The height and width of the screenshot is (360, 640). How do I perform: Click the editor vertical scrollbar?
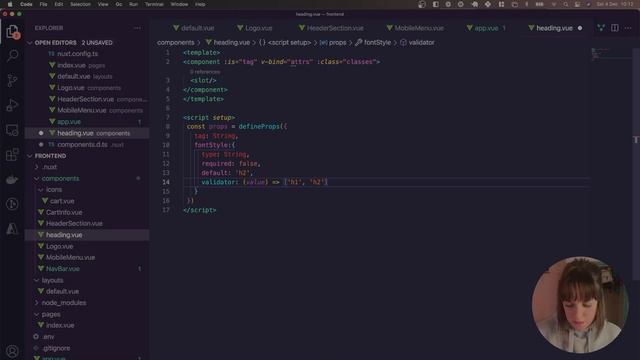click(x=636, y=163)
